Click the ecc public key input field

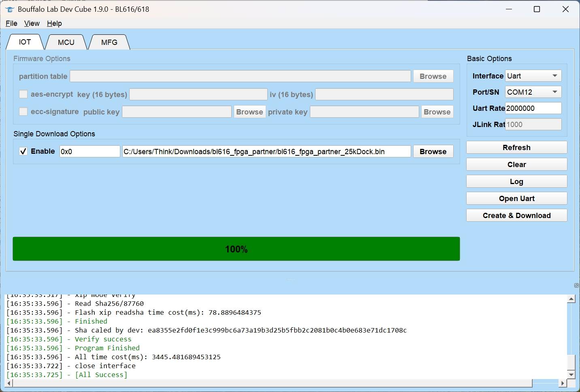coord(177,112)
